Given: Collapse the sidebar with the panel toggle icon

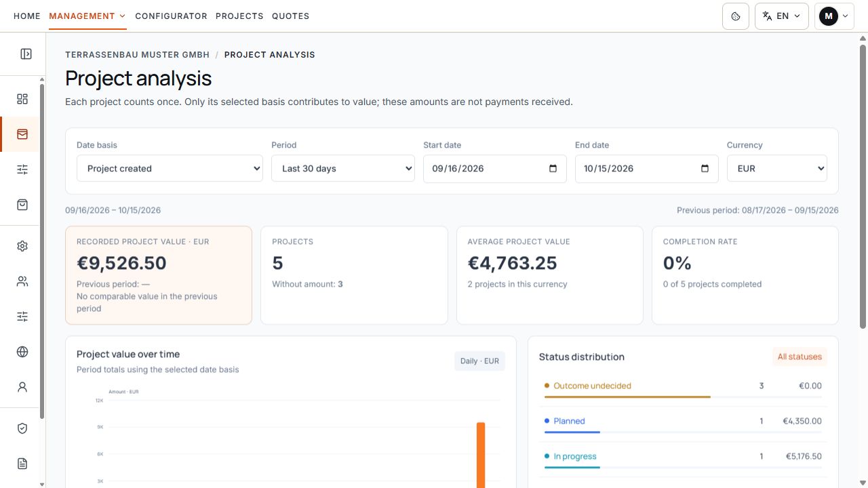Looking at the screenshot, I should (26, 54).
